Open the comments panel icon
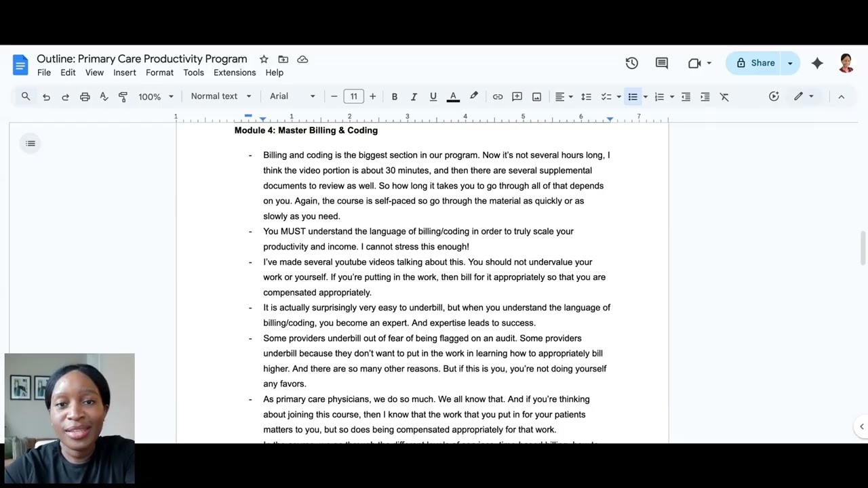This screenshot has height=488, width=868. pos(662,63)
